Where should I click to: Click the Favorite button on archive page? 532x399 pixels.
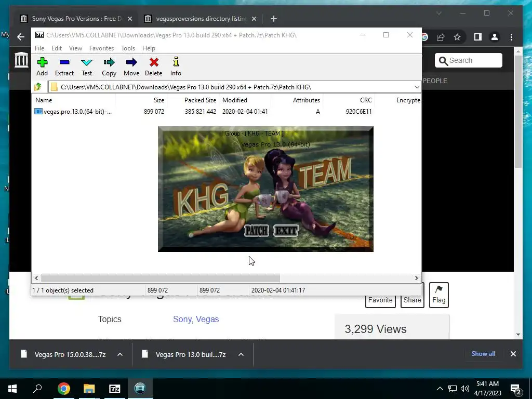tap(380, 300)
